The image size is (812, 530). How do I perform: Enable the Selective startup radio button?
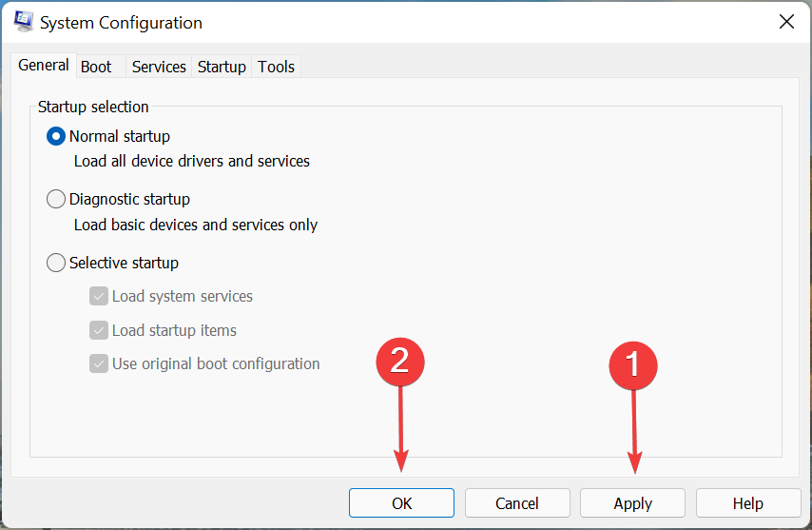56,263
